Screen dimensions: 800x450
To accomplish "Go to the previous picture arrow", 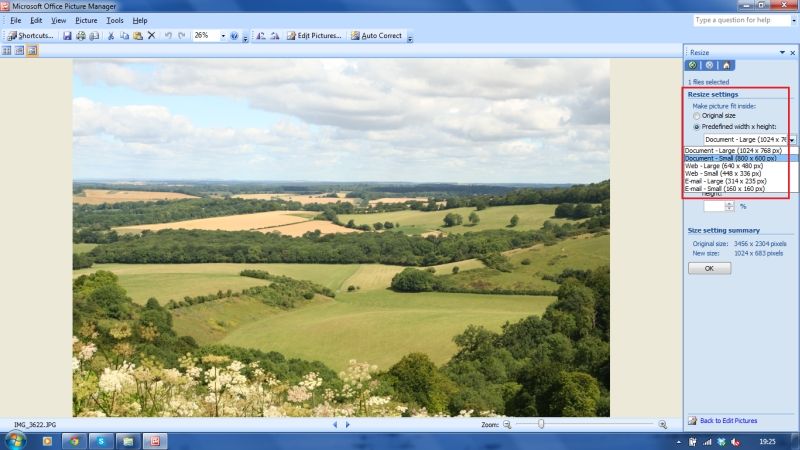I will pos(335,424).
